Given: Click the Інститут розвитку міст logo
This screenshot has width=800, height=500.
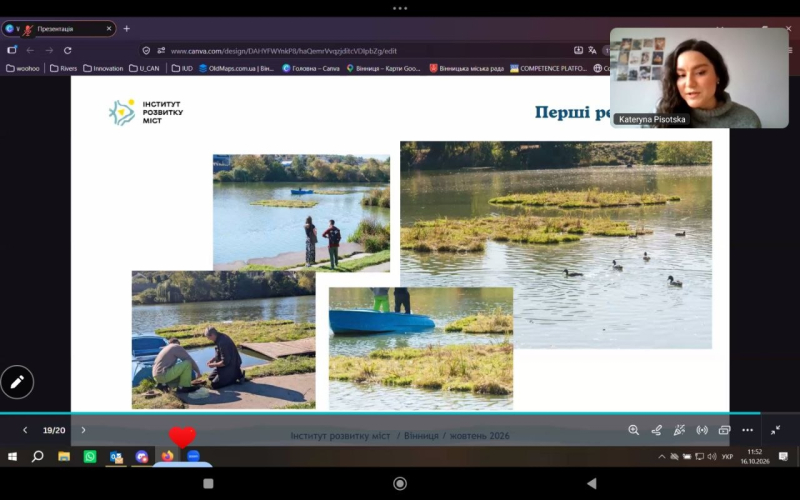Looking at the screenshot, I should (146, 112).
